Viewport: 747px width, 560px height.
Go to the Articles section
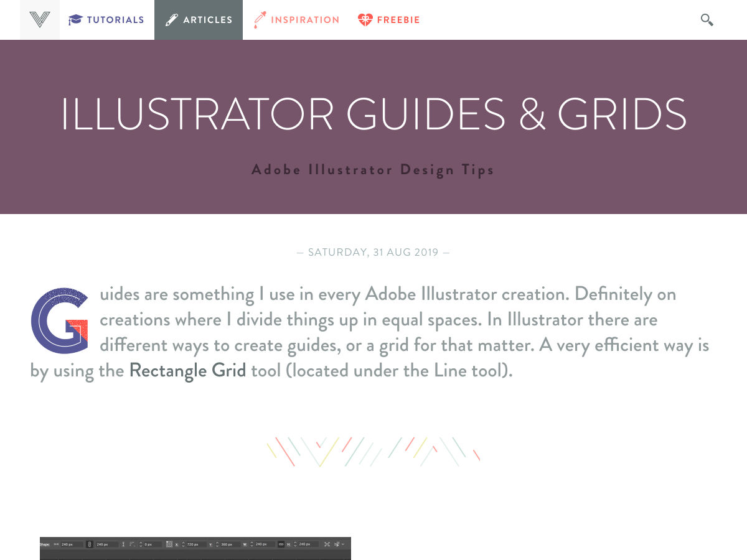click(199, 20)
